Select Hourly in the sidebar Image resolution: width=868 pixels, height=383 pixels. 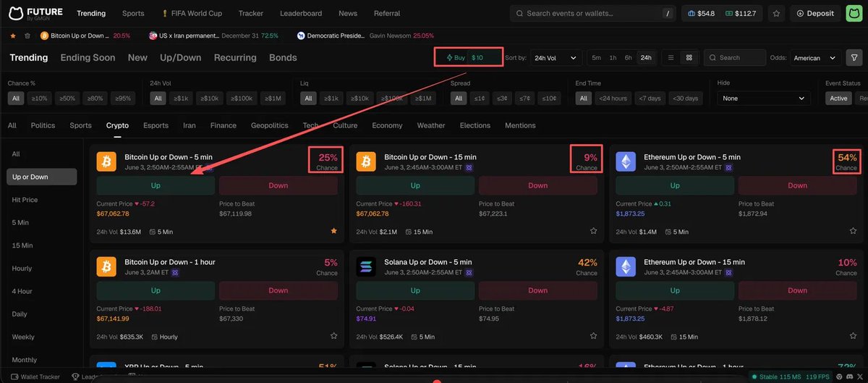click(x=22, y=269)
